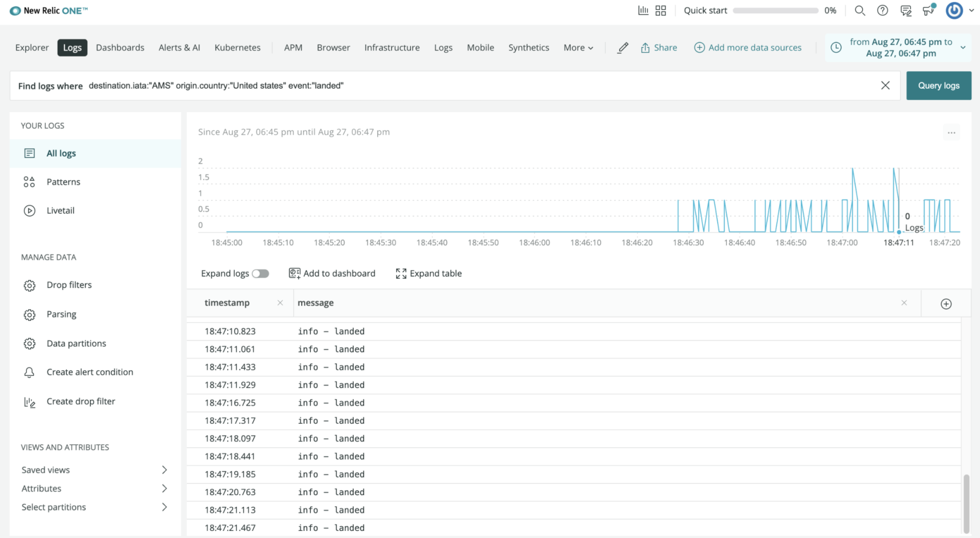Expand the logs table to full screen
This screenshot has height=538, width=980.
click(x=428, y=273)
